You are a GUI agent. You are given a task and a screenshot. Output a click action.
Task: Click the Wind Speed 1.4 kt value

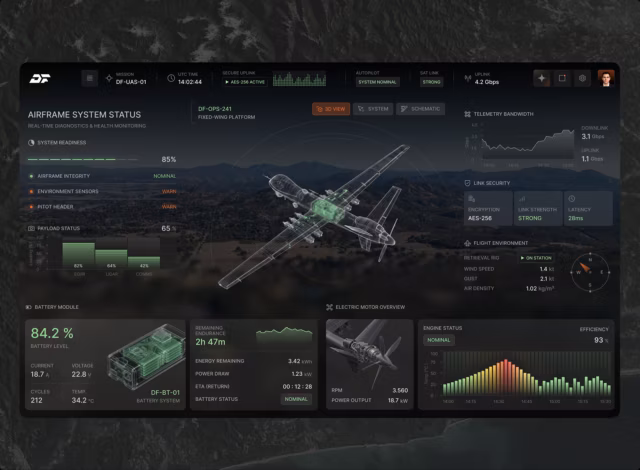tap(547, 269)
